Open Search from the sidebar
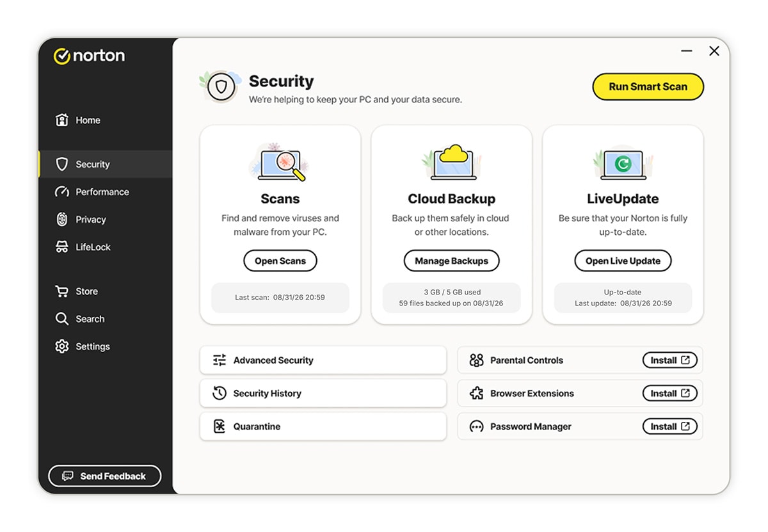The height and width of the screenshot is (532, 768). [x=105, y=319]
